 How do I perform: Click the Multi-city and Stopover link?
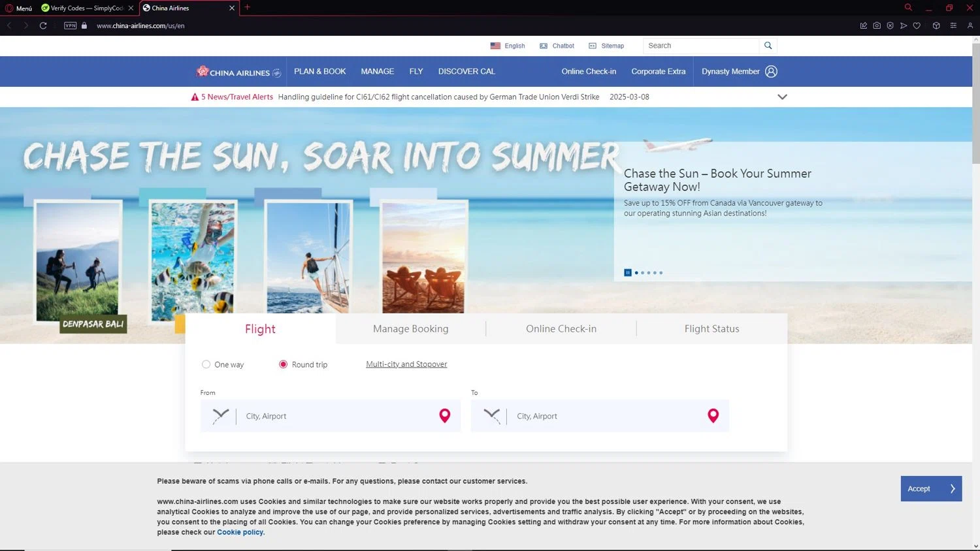point(406,364)
